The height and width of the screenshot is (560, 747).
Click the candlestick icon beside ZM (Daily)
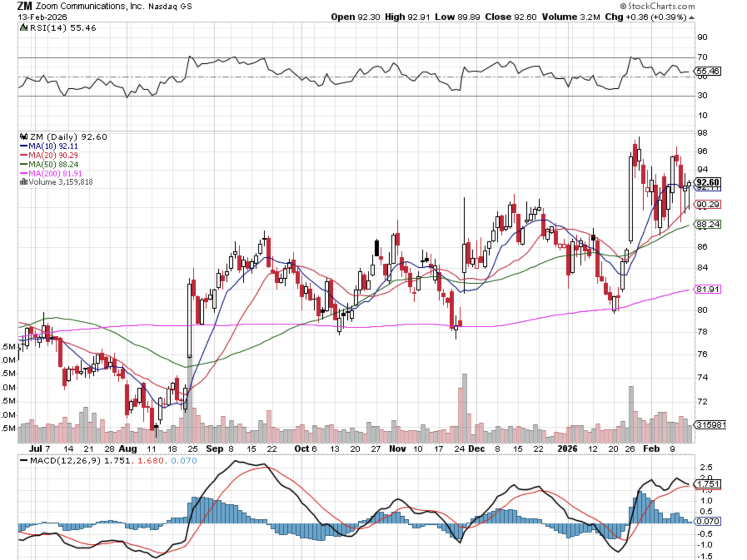point(24,137)
